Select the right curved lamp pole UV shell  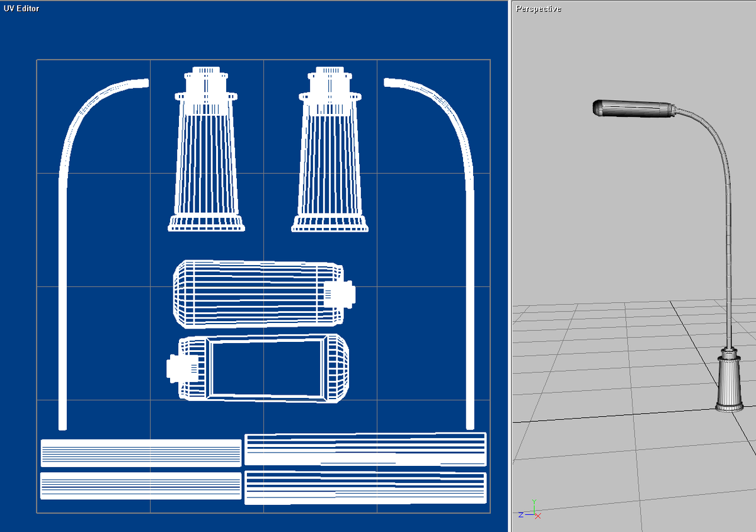471,252
